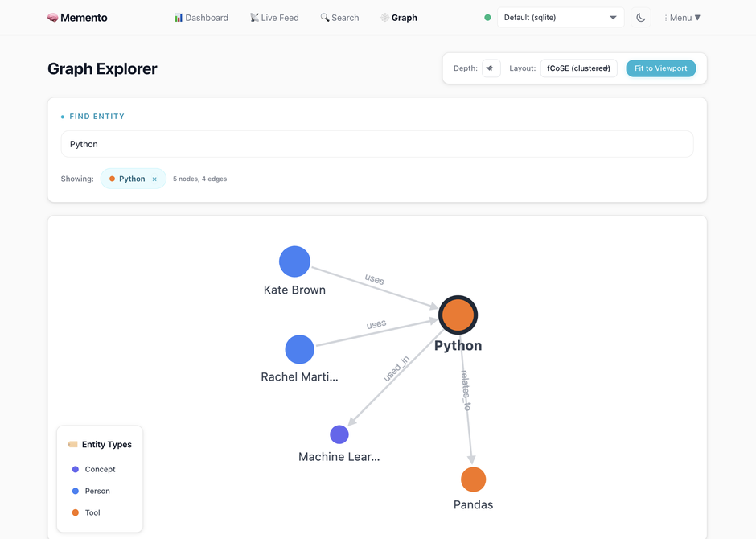Open the Search page
This screenshot has height=539, width=756.
[339, 17]
